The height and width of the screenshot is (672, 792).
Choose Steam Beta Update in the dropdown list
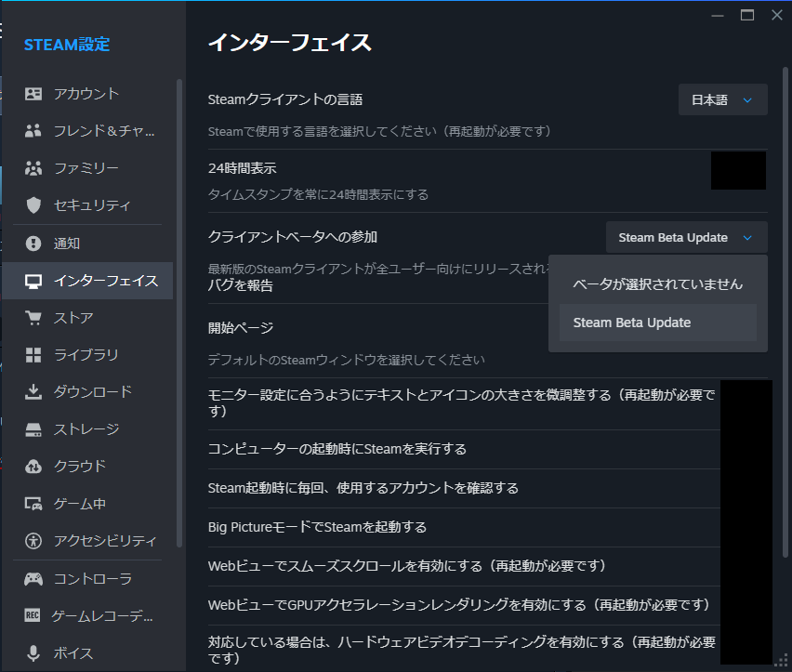point(657,323)
